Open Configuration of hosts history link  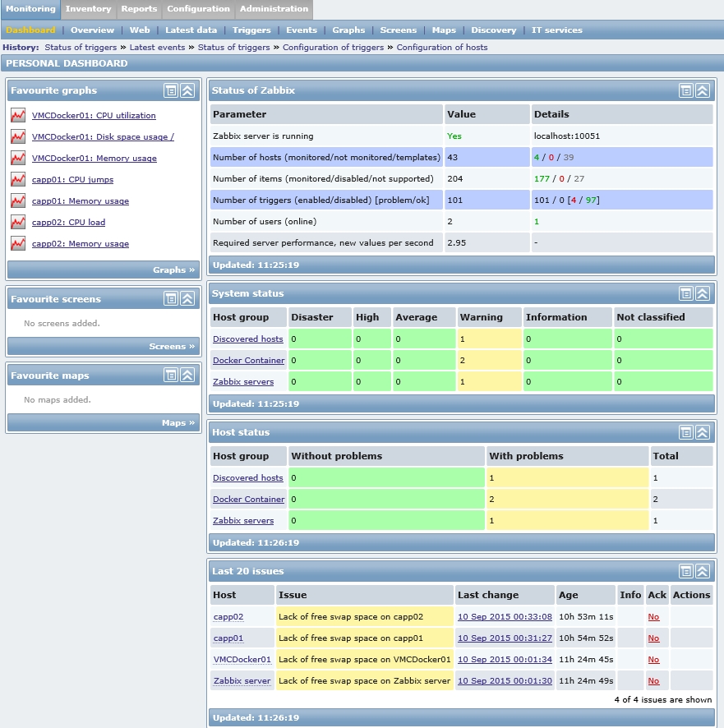pos(441,48)
